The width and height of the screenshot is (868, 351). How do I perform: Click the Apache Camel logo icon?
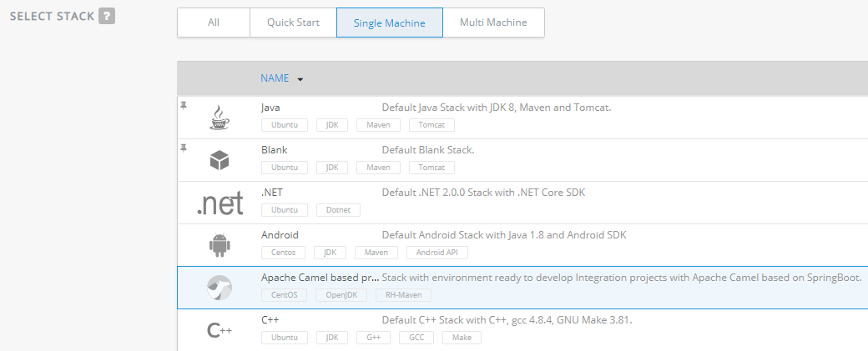(220, 288)
